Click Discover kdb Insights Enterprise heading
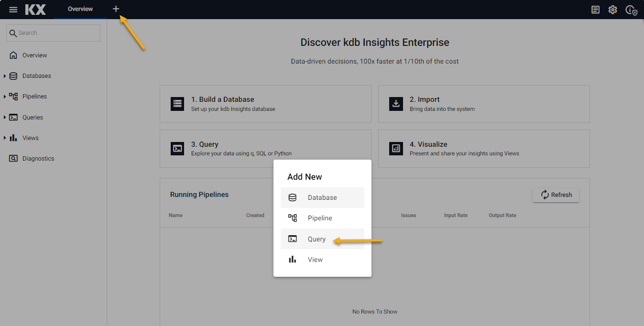 (375, 43)
